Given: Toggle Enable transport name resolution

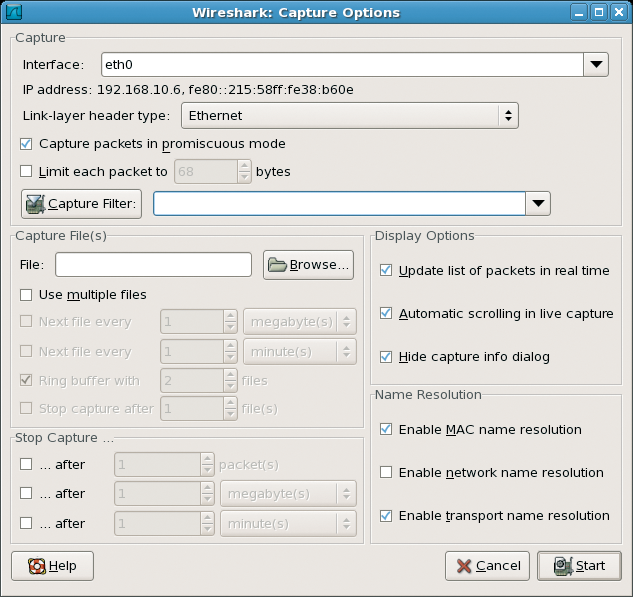Looking at the screenshot, I should (386, 515).
